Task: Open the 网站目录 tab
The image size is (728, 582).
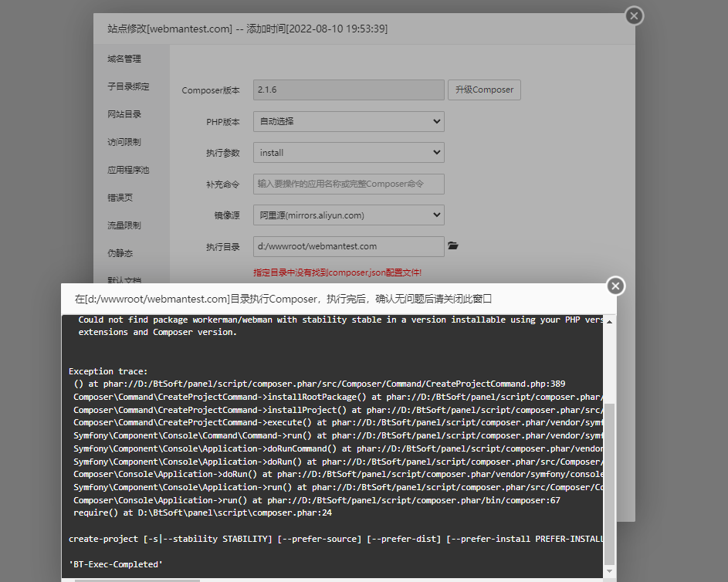Action: [x=124, y=114]
